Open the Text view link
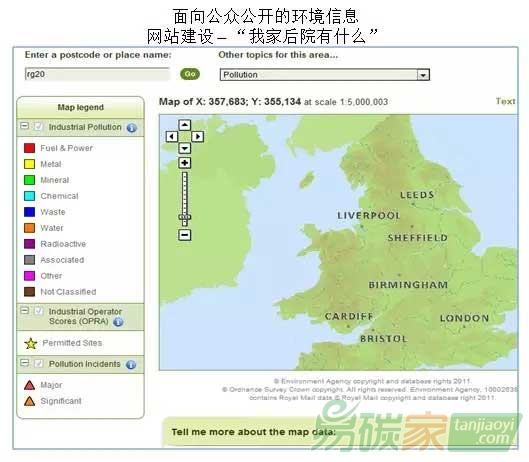Viewport: 529px width, 462px height. tap(505, 101)
